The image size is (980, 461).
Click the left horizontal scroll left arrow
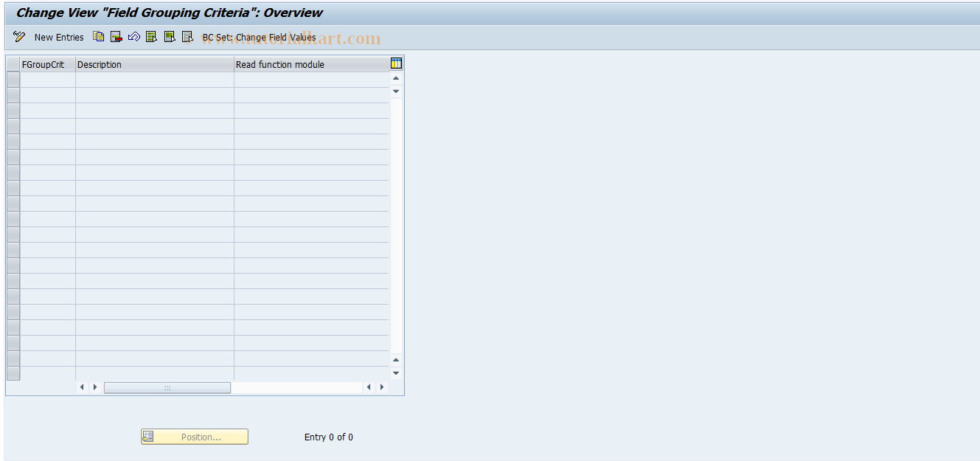[82, 387]
